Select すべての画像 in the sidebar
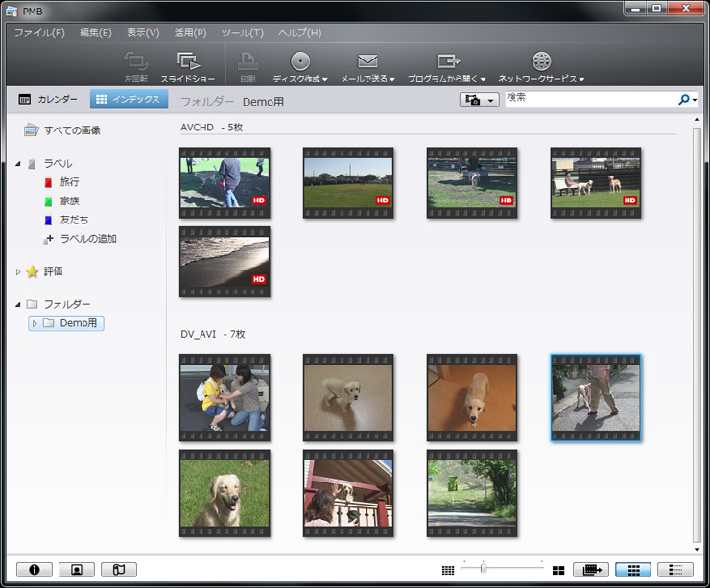710x588 pixels. point(71,129)
